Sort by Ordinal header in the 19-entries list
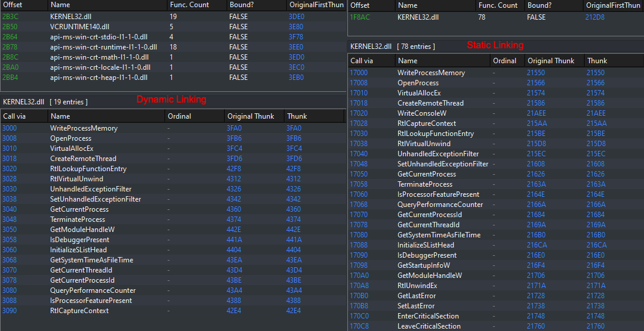644x331 pixels. [194, 116]
